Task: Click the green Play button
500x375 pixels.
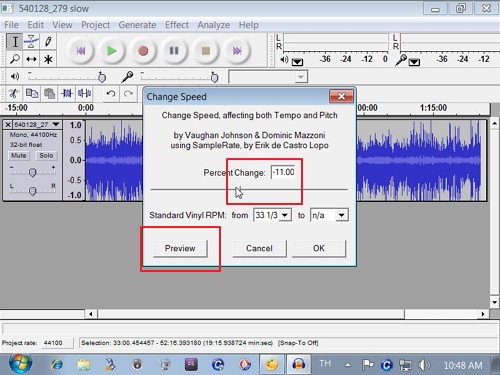Action: 111,51
